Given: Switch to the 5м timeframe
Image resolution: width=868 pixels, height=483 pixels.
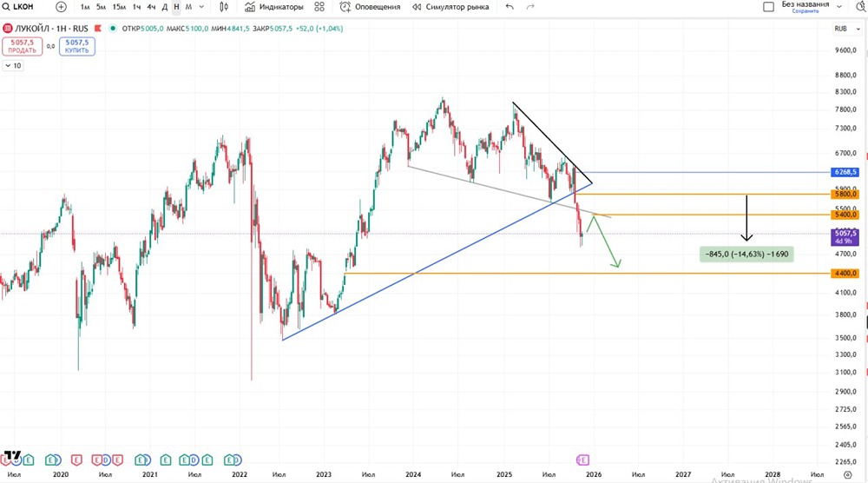Looking at the screenshot, I should (x=101, y=7).
